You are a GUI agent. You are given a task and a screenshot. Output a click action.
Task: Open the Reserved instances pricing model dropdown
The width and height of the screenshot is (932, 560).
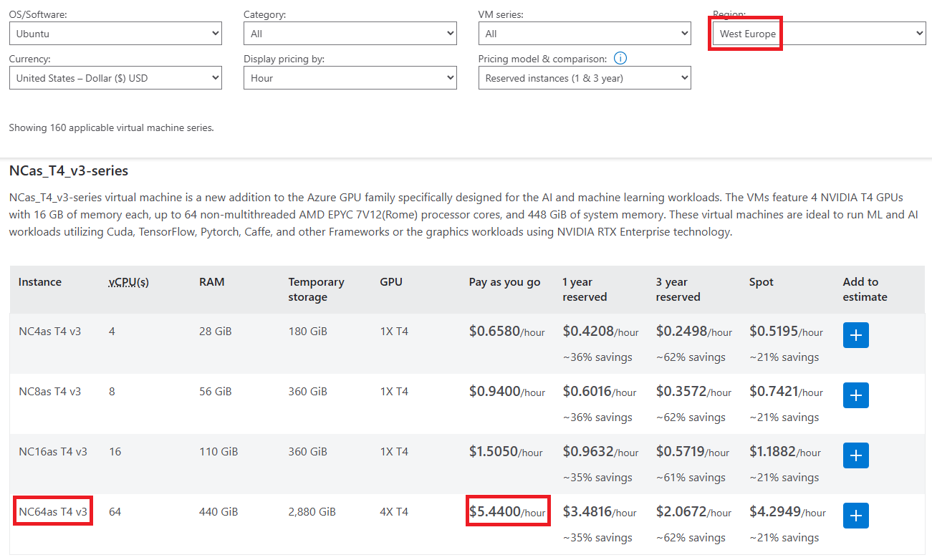585,78
